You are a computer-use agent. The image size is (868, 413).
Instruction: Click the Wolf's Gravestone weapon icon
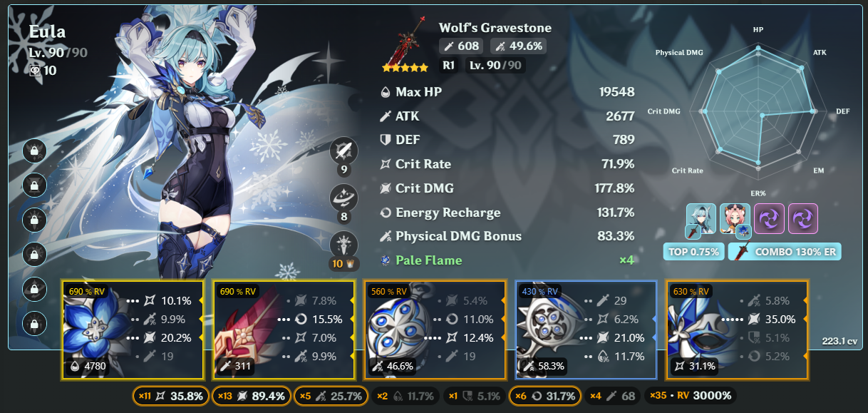[x=405, y=44]
